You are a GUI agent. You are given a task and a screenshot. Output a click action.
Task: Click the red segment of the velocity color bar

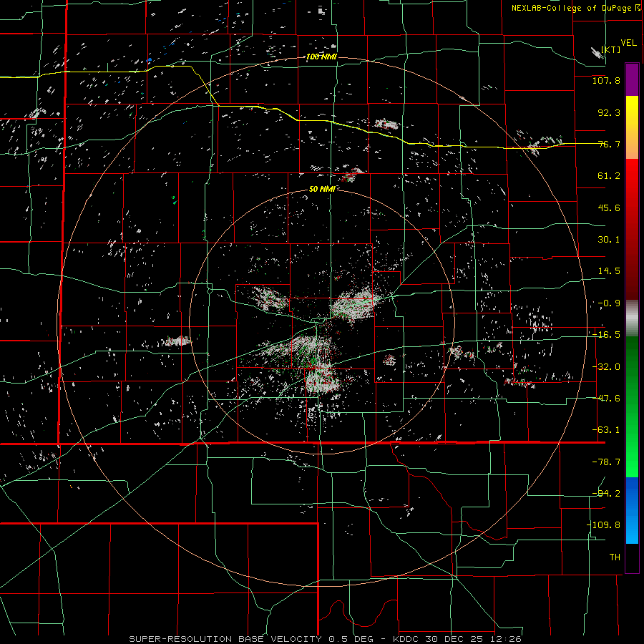632,229
